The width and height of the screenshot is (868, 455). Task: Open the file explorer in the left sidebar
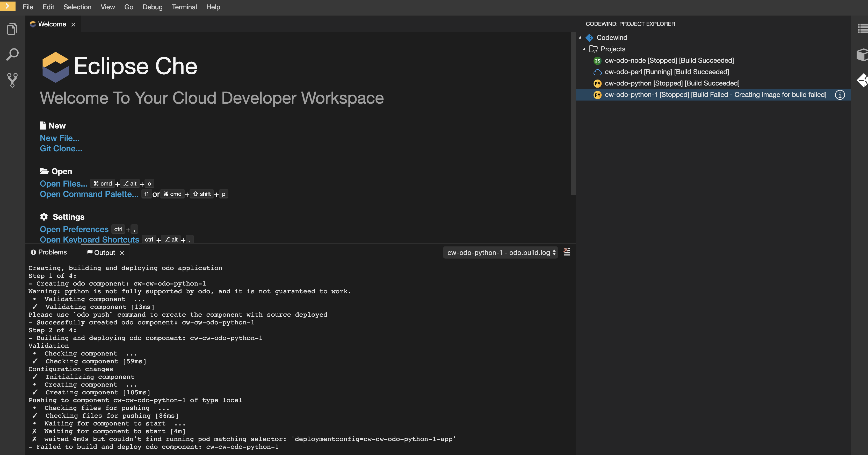click(x=12, y=28)
